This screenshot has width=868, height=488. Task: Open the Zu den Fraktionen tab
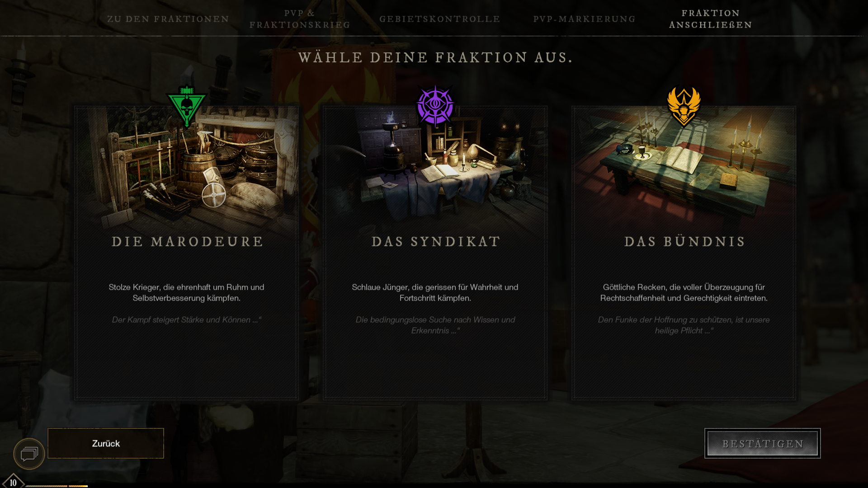tap(168, 19)
